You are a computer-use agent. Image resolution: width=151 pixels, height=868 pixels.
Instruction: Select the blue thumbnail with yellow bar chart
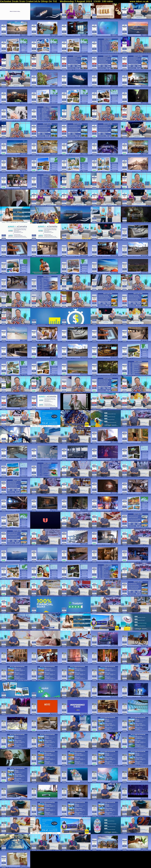(45, 316)
